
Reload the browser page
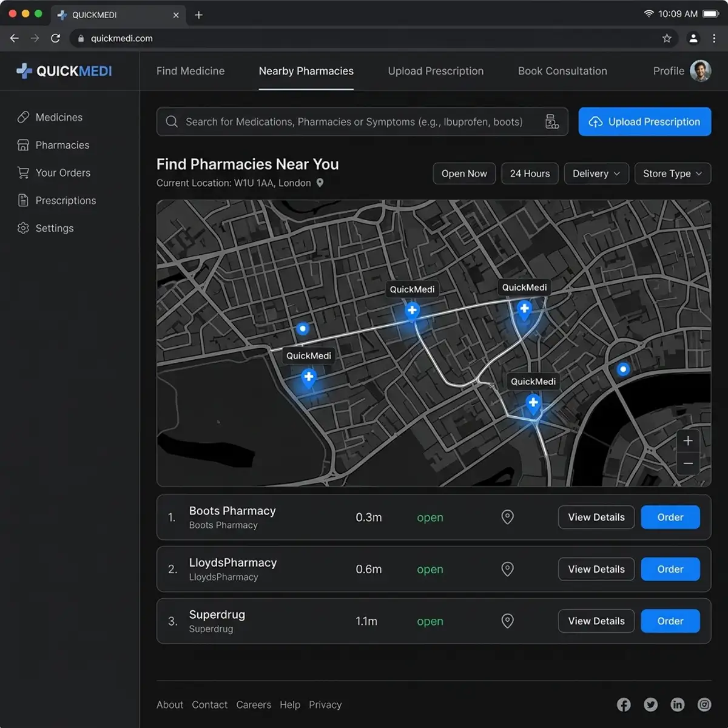pos(55,38)
